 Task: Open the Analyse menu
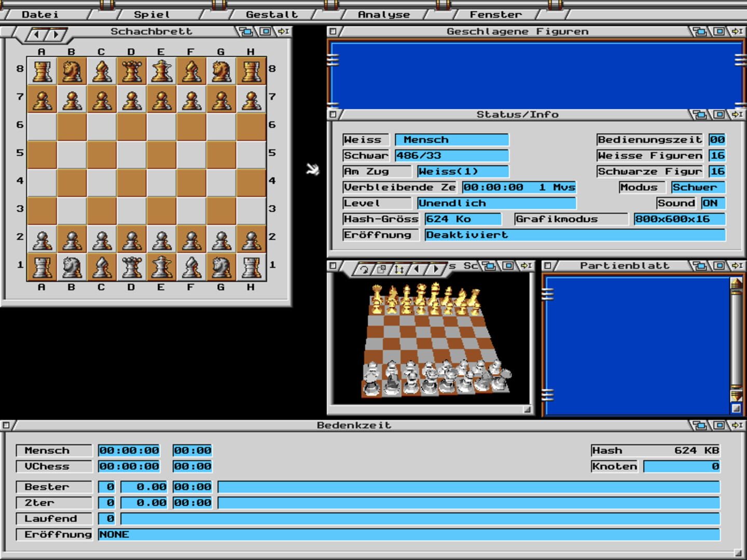383,14
